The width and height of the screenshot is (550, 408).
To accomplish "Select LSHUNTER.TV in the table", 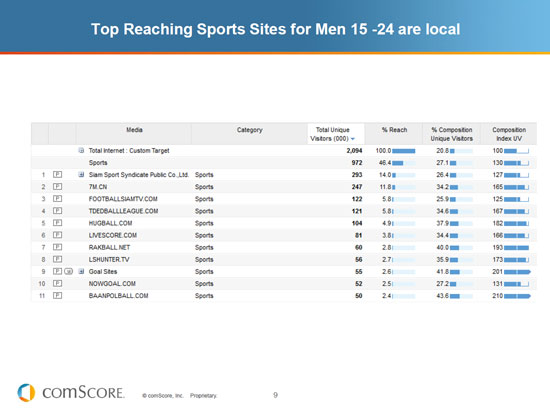I will pos(109,259).
